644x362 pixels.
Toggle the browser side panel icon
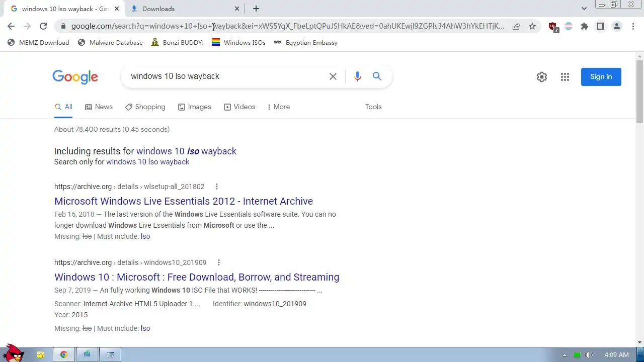(x=601, y=26)
